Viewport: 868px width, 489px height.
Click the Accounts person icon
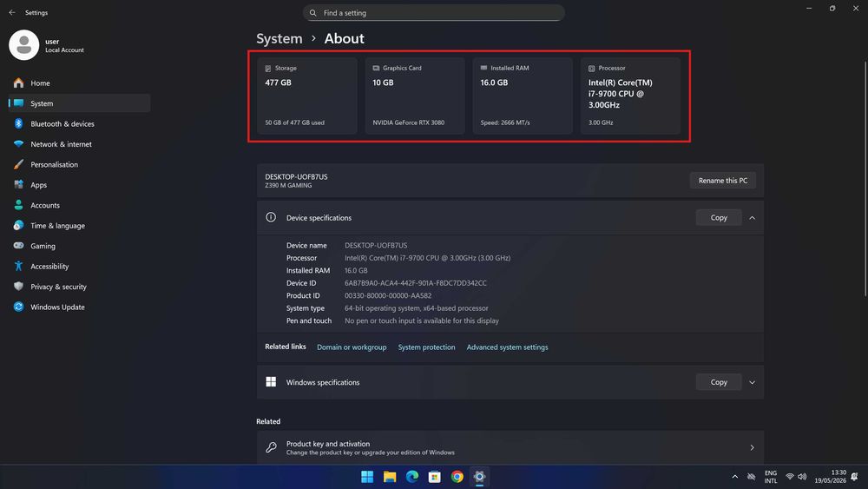(x=18, y=205)
